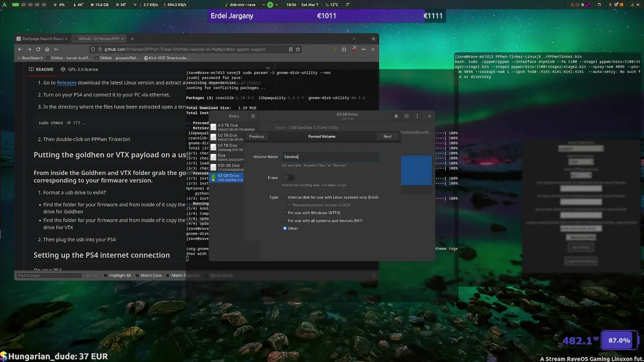The height and width of the screenshot is (362, 644).
Task: Go back in the browser
Action: [x=20, y=49]
